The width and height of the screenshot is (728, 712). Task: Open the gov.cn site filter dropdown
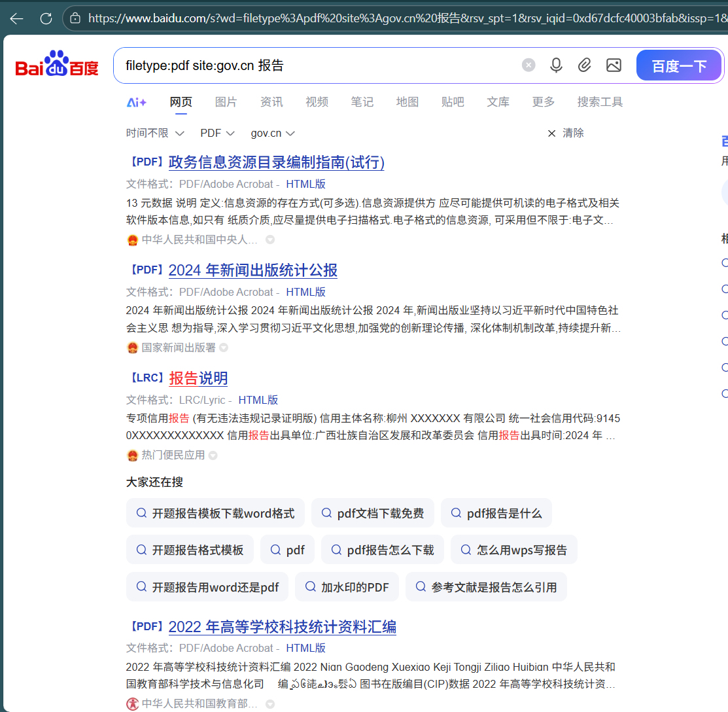272,132
